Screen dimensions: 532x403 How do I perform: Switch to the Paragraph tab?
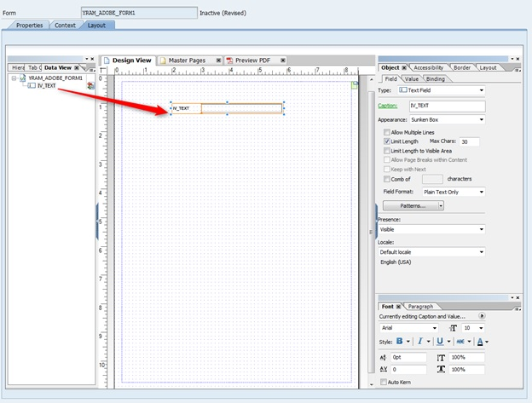[x=420, y=307]
